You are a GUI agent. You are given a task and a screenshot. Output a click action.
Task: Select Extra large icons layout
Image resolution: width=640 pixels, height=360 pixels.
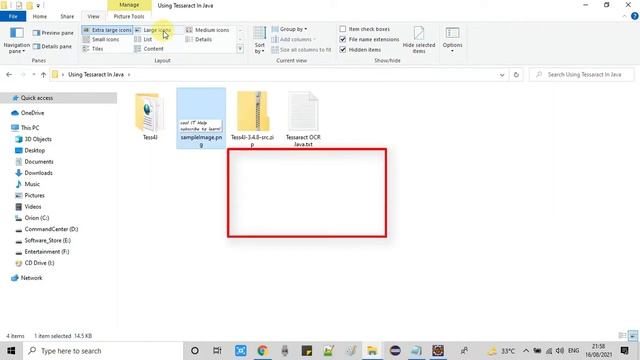tap(107, 30)
